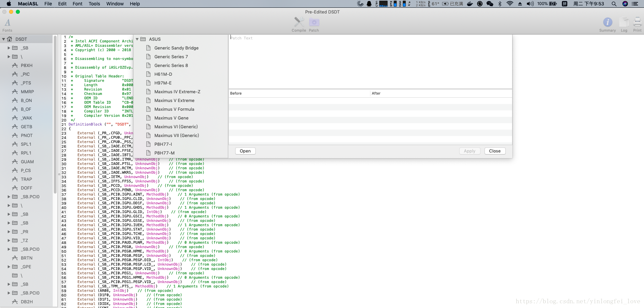Viewport: 644px width, 308px height.
Task: Click the Apply button
Action: tap(470, 151)
